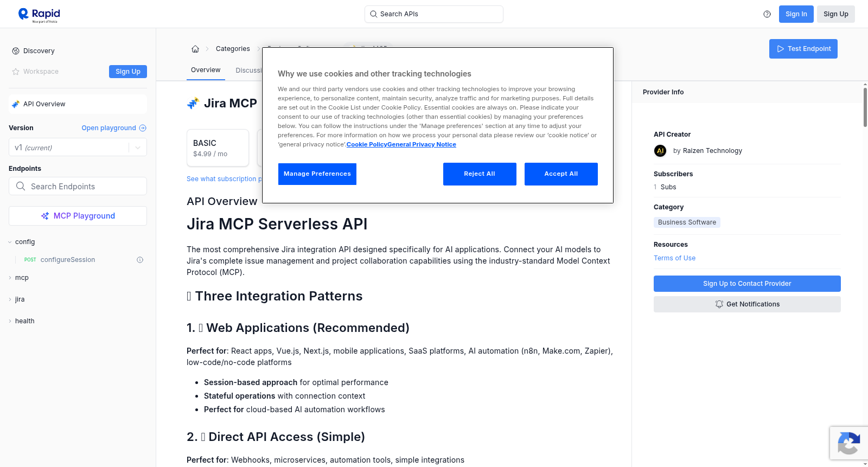
Task: Click the reCAPTCHA badge
Action: (x=848, y=443)
